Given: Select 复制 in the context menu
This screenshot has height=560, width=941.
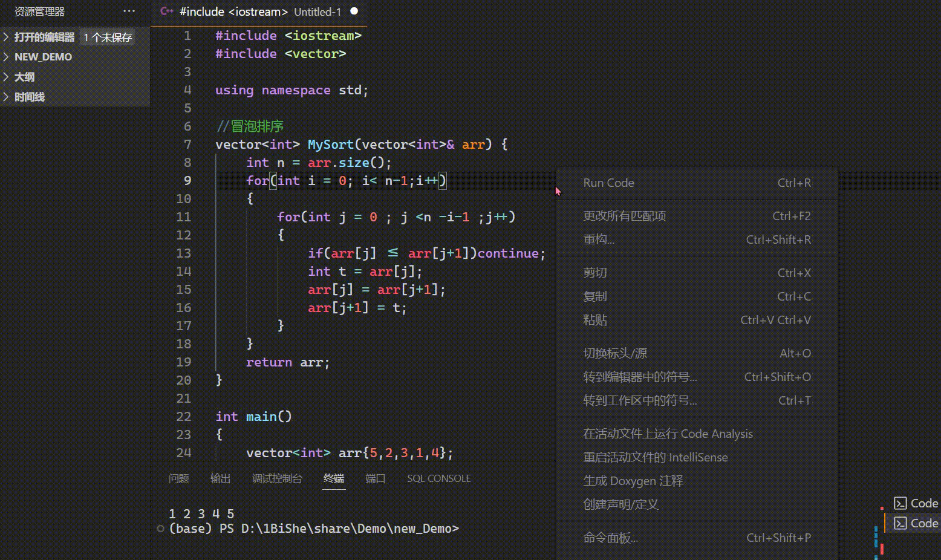Looking at the screenshot, I should [595, 296].
